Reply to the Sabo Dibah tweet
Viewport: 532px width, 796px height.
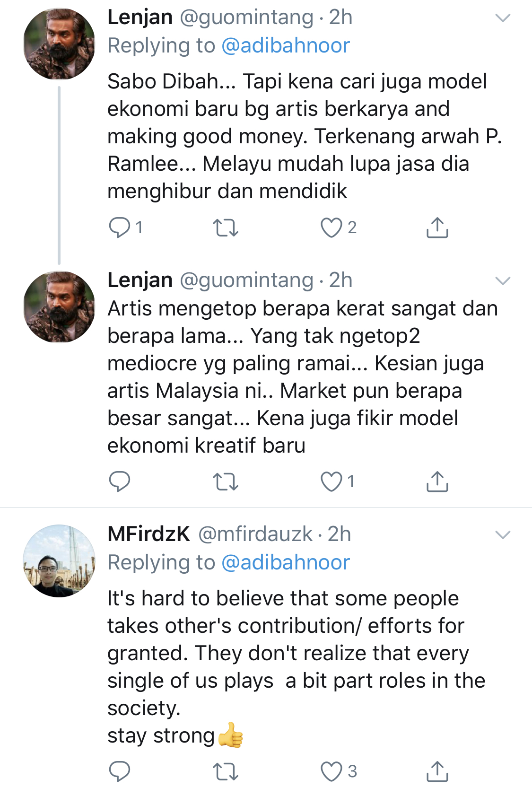point(120,227)
